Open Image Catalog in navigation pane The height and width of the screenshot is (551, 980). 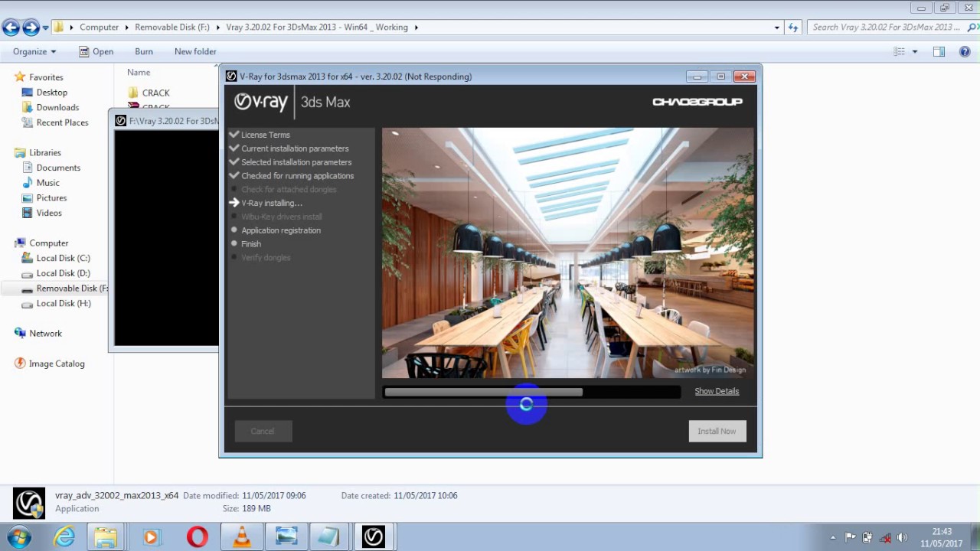56,364
